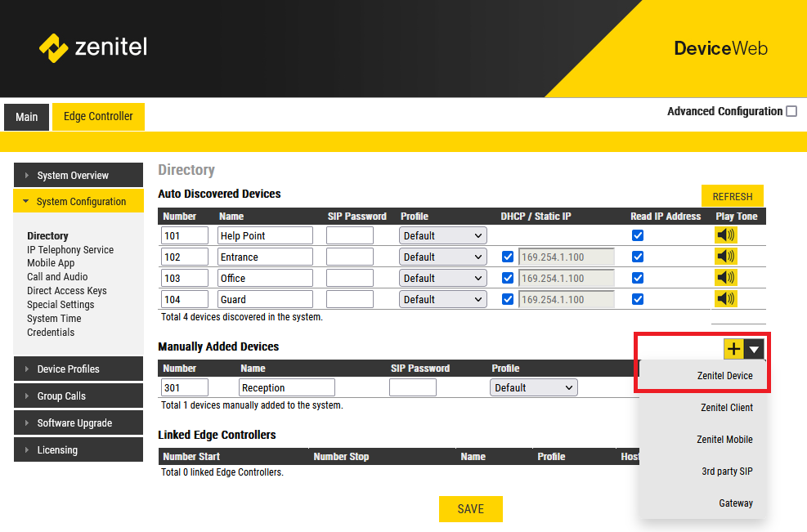Uncheck Read IP Address for Help Point
This screenshot has height=532, width=807.
638,235
